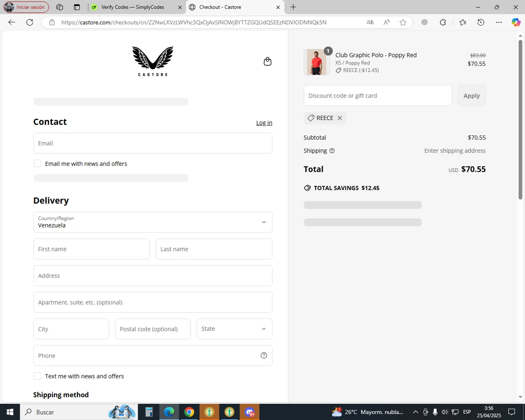Open workspaces icon in tab bar
Screen dimensions: 525x420
coord(59,7)
